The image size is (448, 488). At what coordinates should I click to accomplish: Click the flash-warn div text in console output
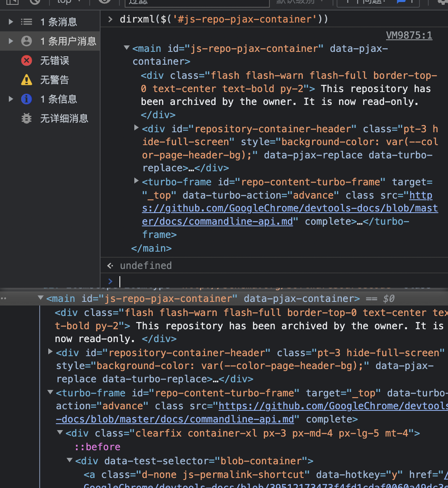[289, 95]
